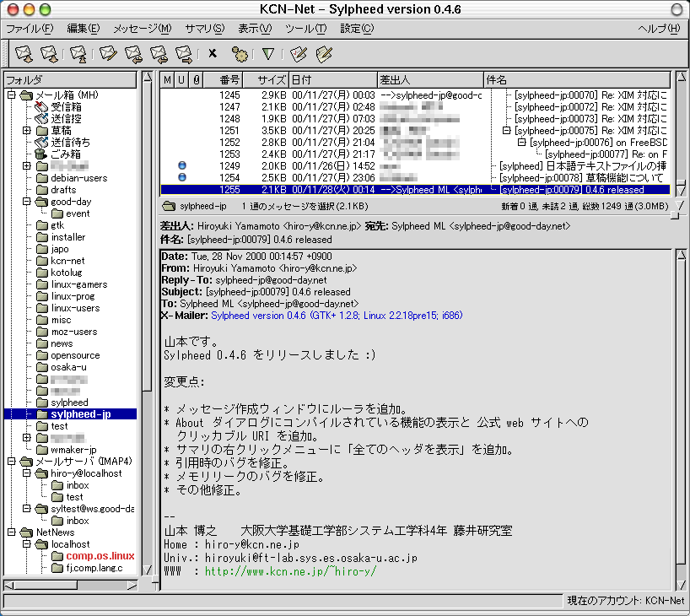Click the Compose new message pencil icon
The height and width of the screenshot is (616, 690).
pos(107,54)
